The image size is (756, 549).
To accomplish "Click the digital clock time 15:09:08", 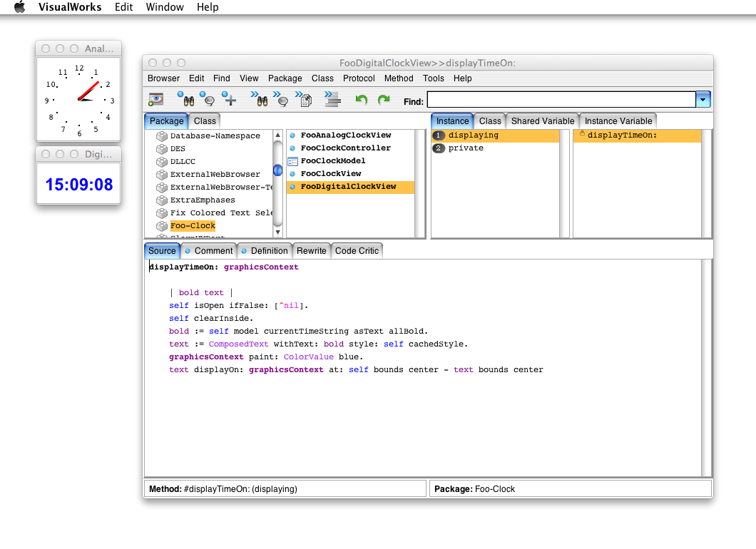I will (79, 184).
